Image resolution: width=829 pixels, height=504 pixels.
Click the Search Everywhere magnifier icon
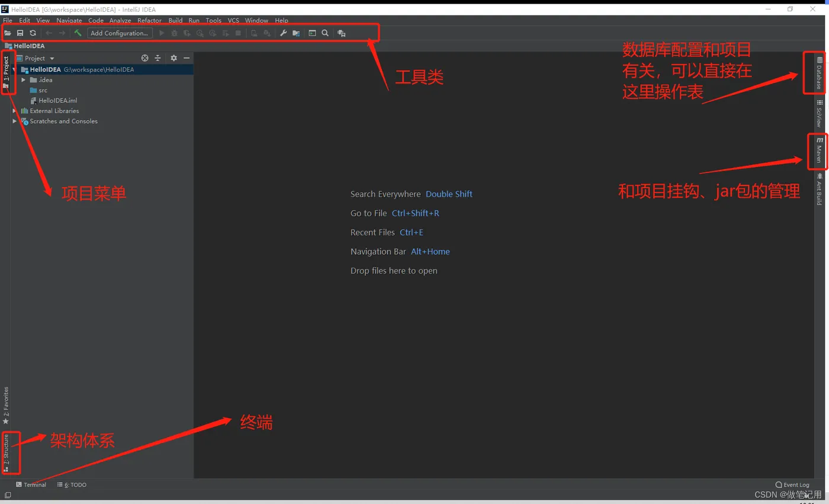pos(325,33)
